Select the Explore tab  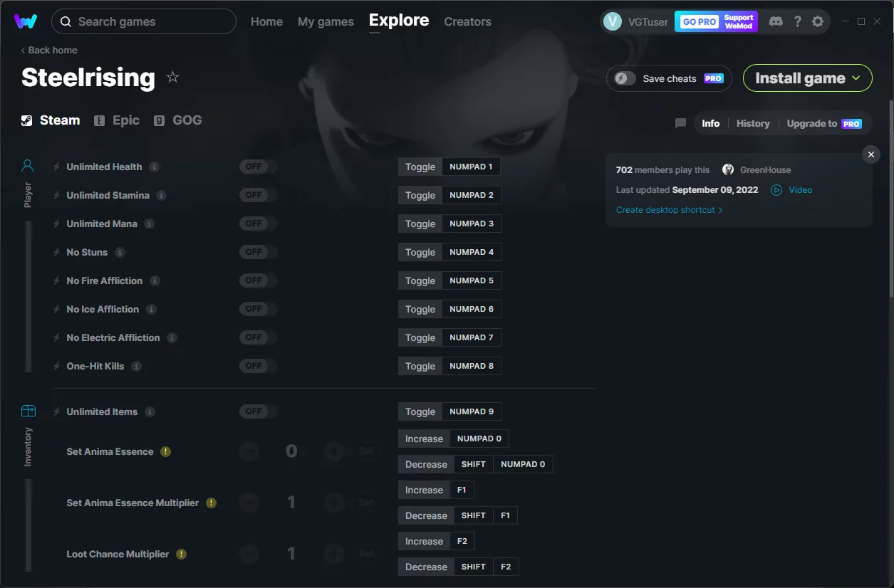[399, 21]
